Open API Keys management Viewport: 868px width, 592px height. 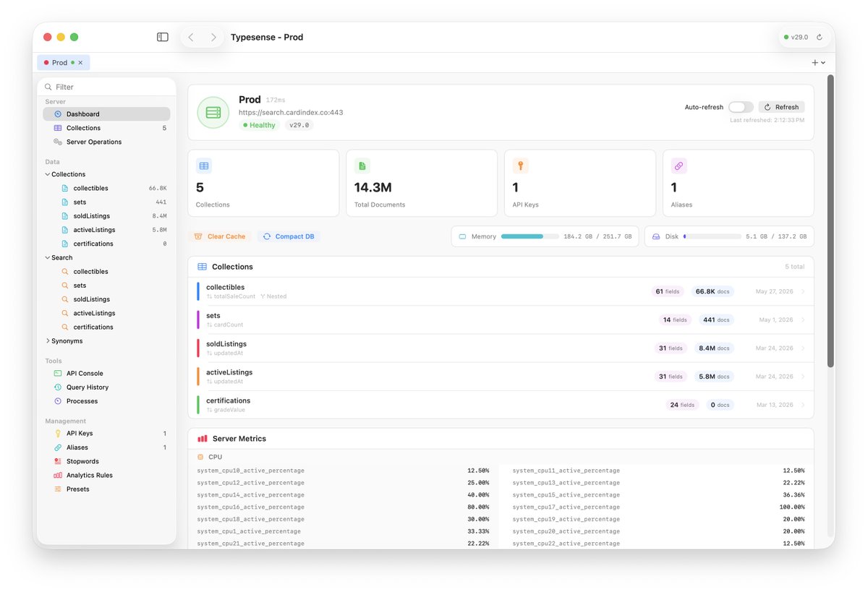point(106,434)
